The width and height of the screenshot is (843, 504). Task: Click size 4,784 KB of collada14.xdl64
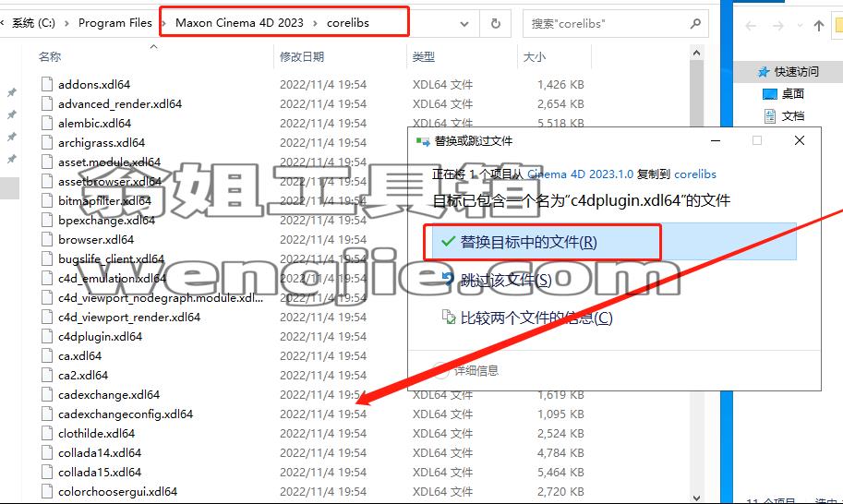click(x=560, y=452)
